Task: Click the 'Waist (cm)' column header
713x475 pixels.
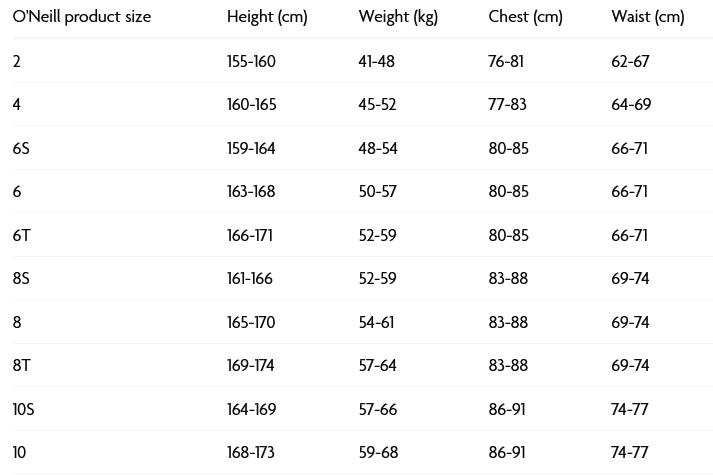Action: click(648, 17)
